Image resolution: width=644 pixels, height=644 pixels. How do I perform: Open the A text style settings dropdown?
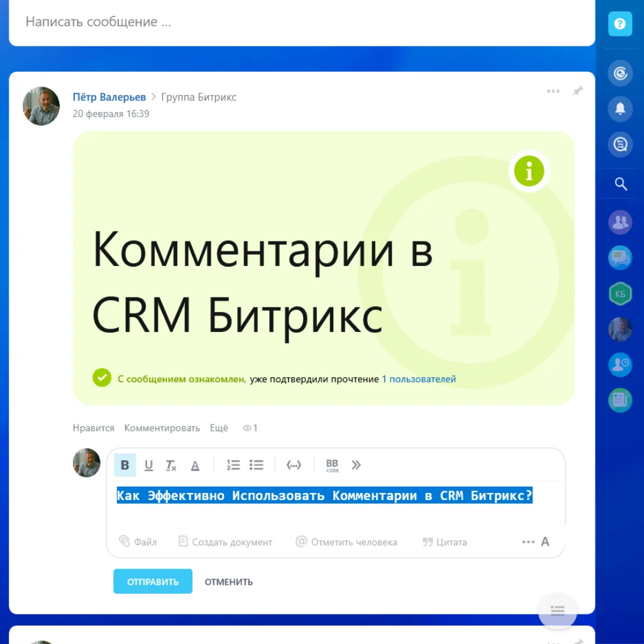click(545, 541)
